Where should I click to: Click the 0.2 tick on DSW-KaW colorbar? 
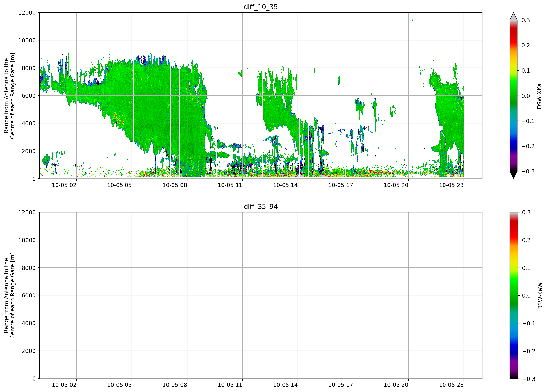point(526,240)
